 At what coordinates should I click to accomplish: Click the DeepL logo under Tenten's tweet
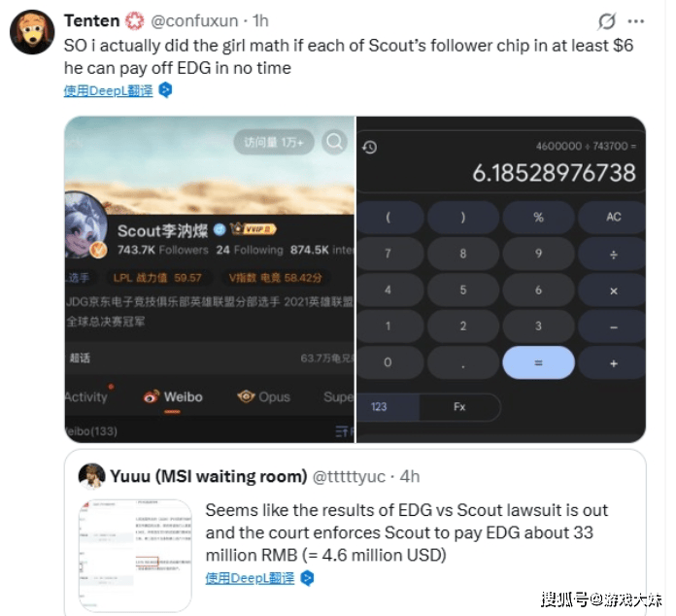pyautogui.click(x=165, y=90)
